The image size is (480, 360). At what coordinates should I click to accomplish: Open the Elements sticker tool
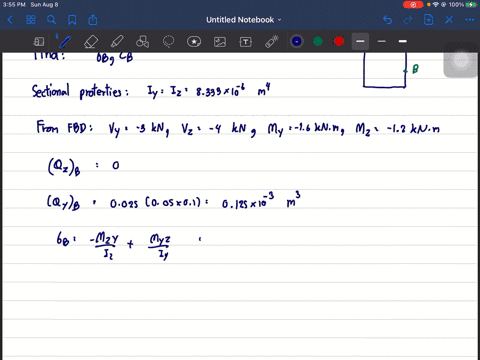pos(194,42)
